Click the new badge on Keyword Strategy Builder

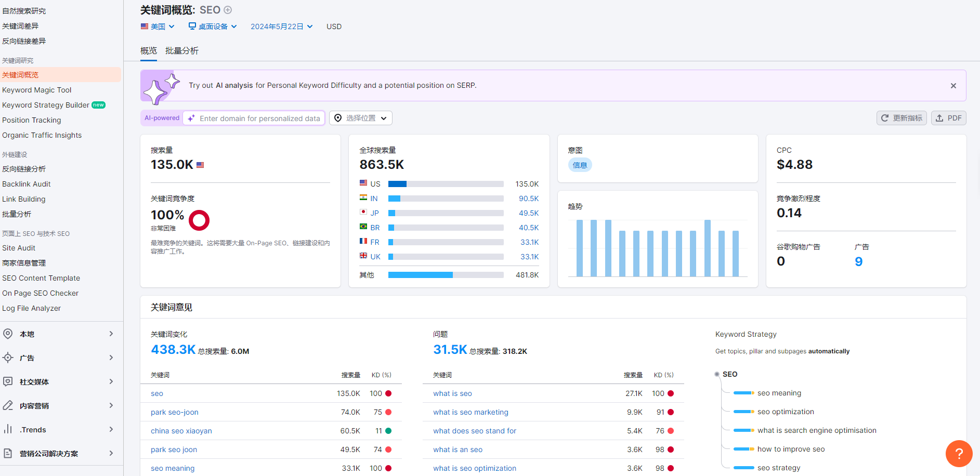(99, 105)
